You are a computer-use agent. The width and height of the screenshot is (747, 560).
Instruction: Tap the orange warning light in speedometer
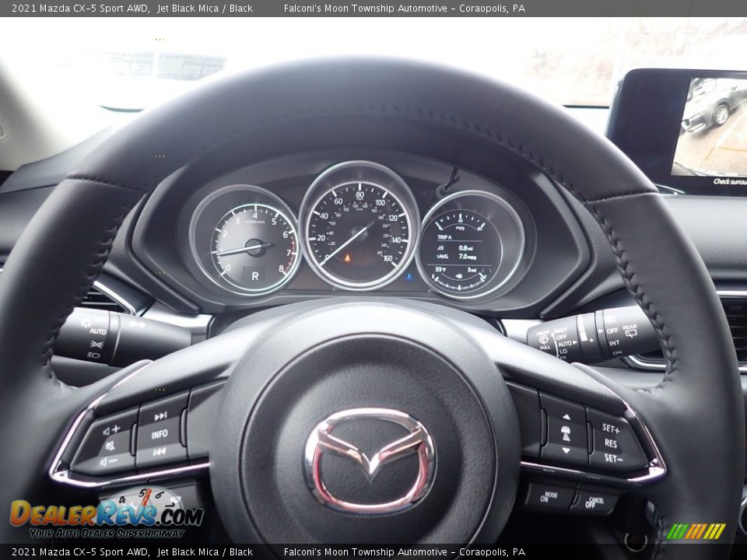[348, 258]
